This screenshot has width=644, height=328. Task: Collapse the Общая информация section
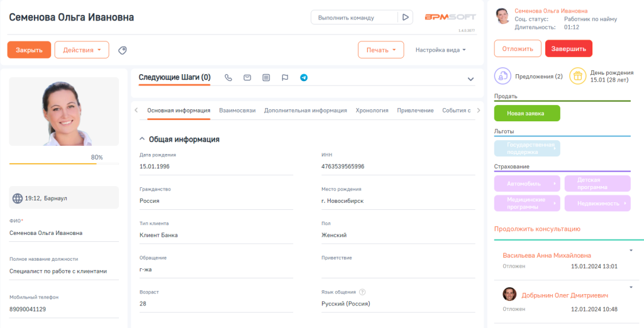point(142,139)
